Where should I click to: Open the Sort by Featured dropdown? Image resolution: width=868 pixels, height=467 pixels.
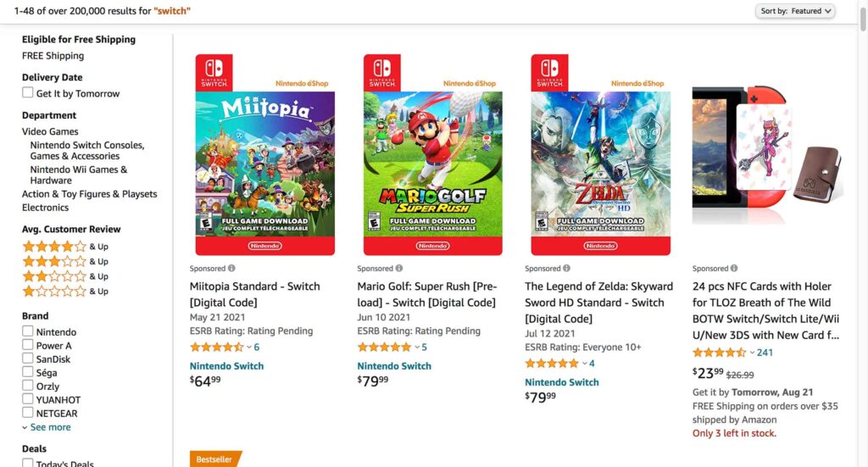coord(795,11)
